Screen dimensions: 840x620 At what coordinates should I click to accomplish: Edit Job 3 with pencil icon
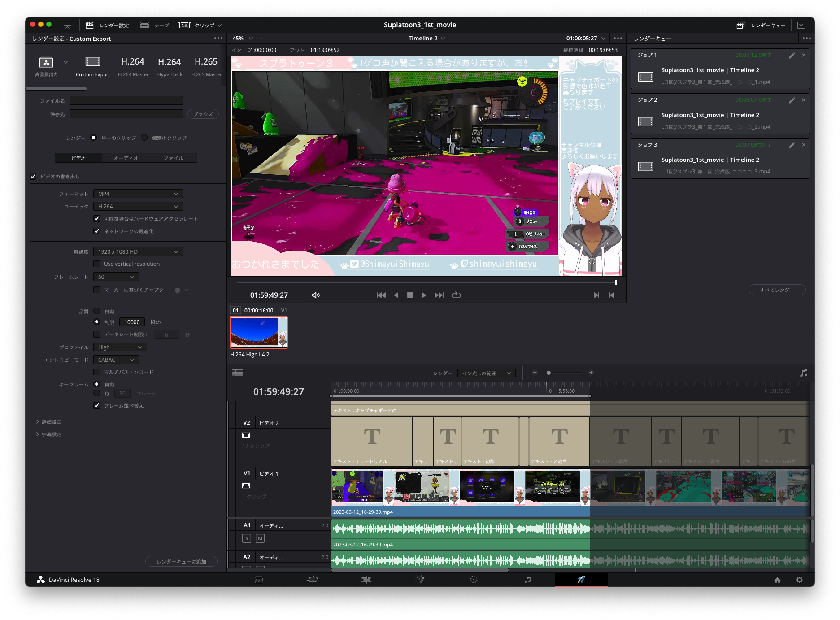coord(792,145)
